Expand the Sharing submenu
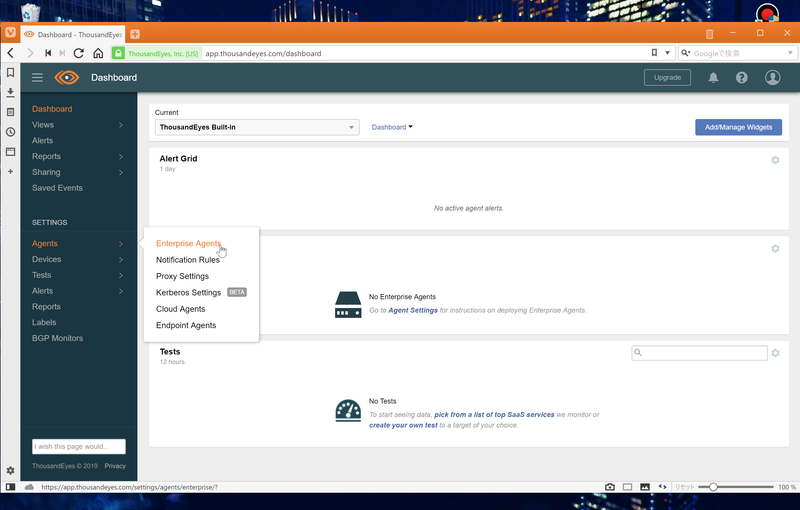 tap(121, 172)
